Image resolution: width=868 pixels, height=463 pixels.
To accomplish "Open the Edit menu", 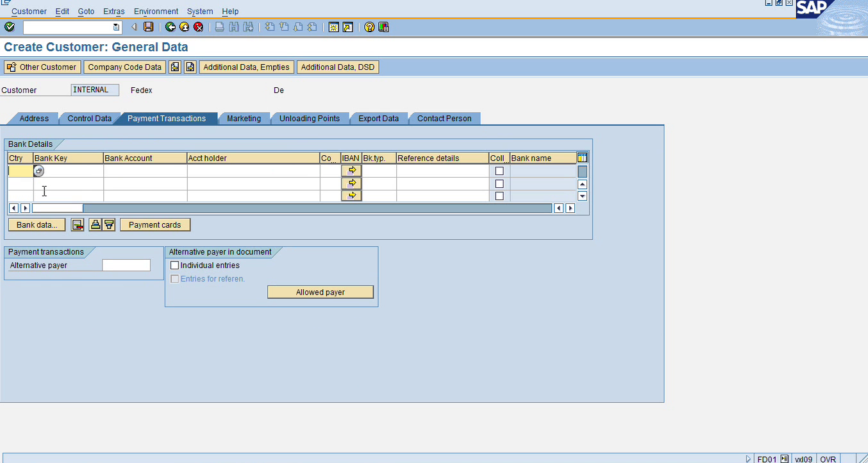I will pos(62,12).
